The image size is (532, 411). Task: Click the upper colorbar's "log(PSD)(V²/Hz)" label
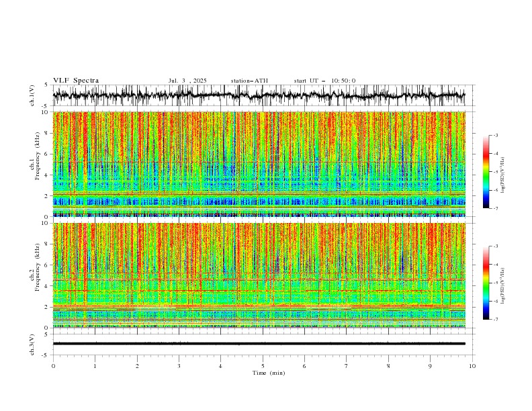coord(502,175)
